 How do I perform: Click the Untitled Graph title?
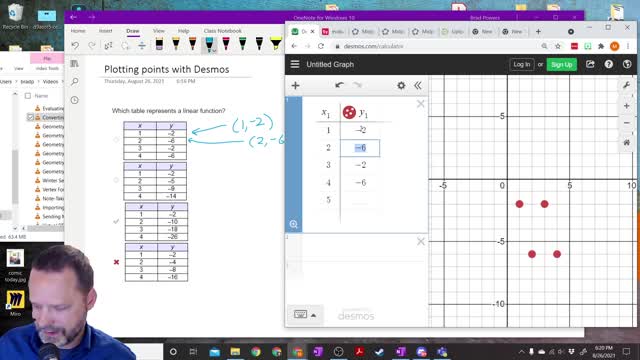click(x=330, y=64)
